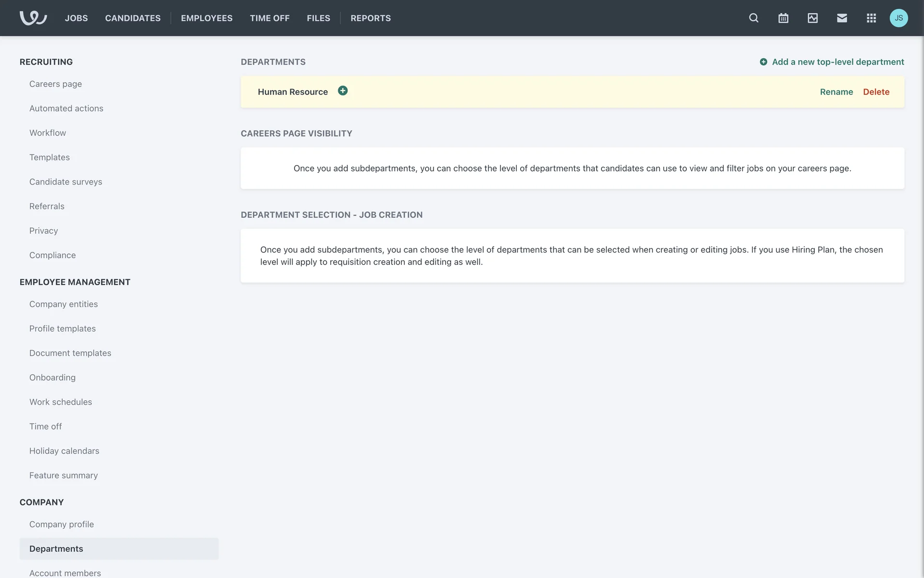Go to Company entities settings
The width and height of the screenshot is (924, 578).
pyautogui.click(x=63, y=304)
